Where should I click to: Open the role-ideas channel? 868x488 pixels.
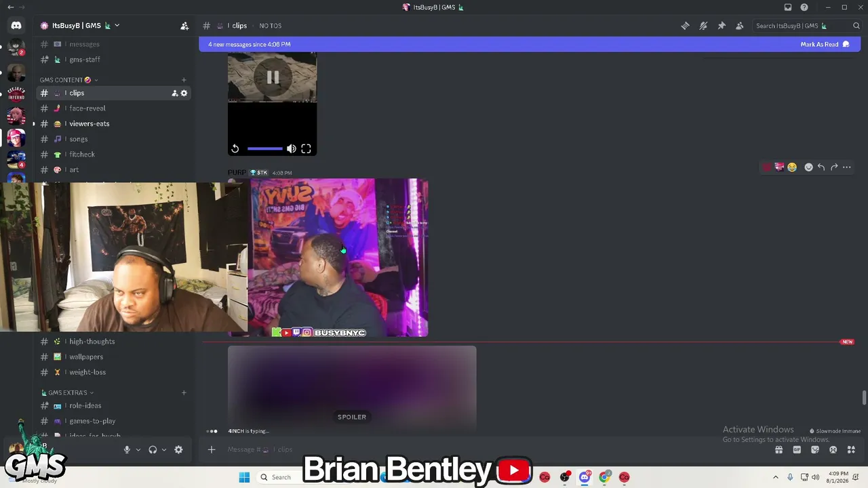(x=113, y=406)
